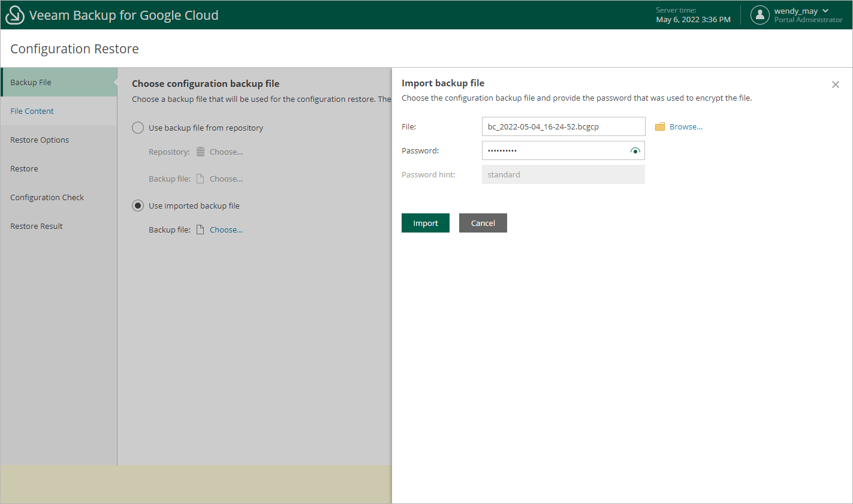The width and height of the screenshot is (853, 504).
Task: Click into the Password field
Action: coord(554,151)
